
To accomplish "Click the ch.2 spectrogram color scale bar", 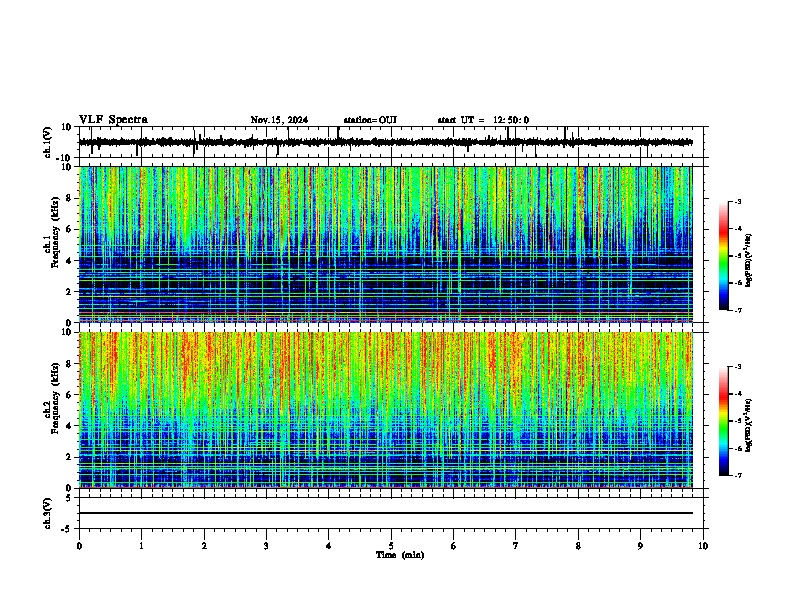I will [724, 421].
